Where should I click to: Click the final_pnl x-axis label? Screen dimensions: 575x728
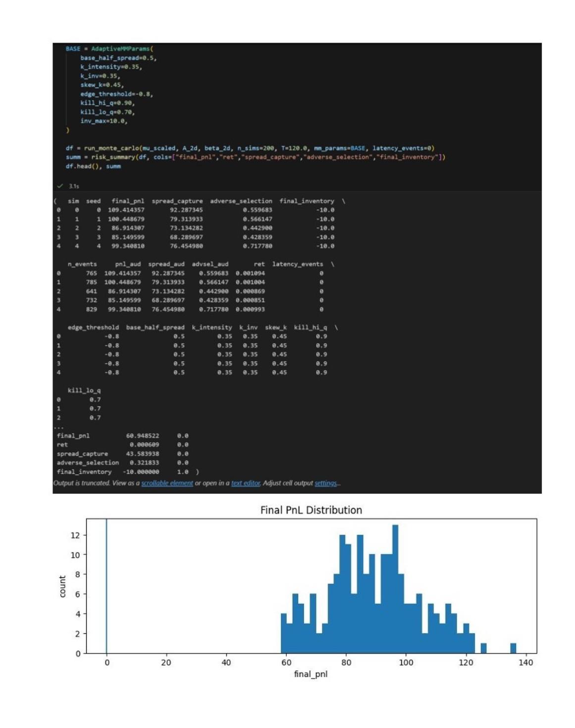[311, 674]
